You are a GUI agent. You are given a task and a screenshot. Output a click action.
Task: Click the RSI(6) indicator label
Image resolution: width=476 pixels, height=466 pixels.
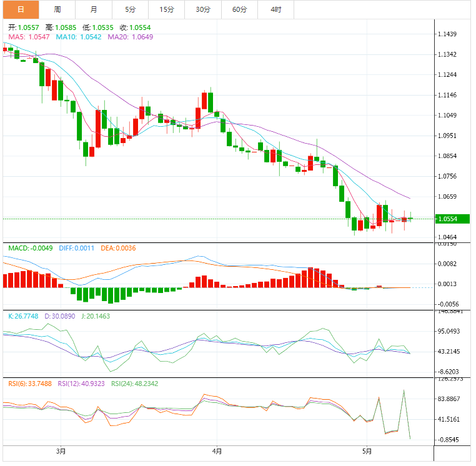(30, 384)
